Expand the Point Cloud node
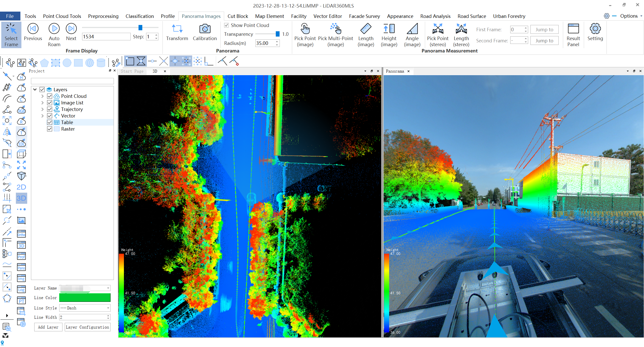This screenshot has width=644, height=347. pos(43,96)
